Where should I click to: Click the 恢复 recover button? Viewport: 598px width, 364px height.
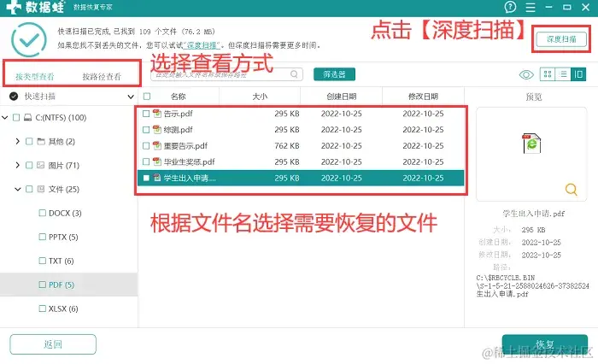[545, 344]
